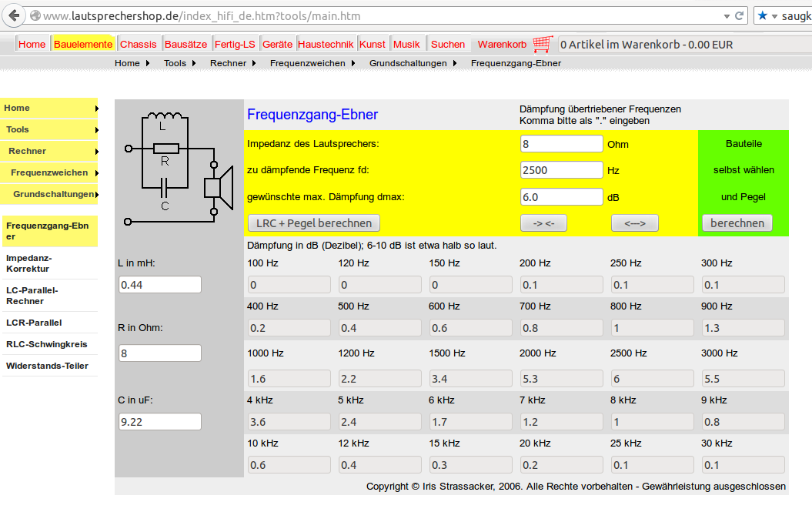Click the 2000 Hz damping result field
This screenshot has width=812, height=512.
point(561,379)
